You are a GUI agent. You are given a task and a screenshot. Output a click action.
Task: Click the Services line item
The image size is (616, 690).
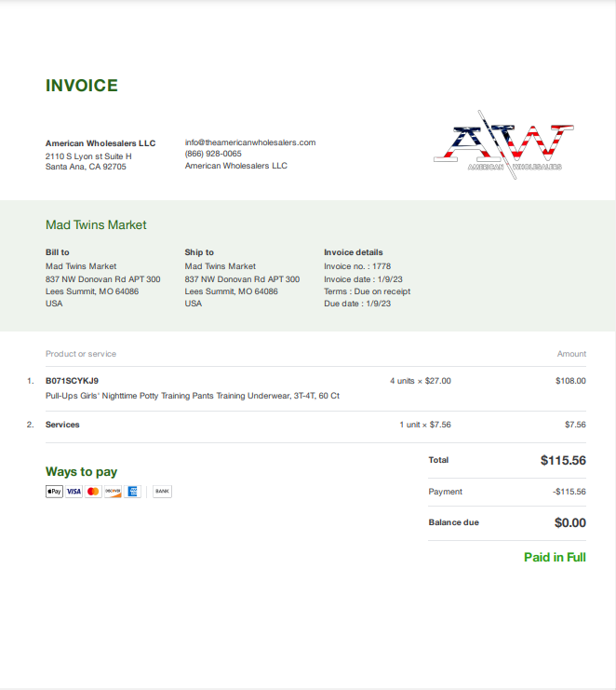[62, 425]
